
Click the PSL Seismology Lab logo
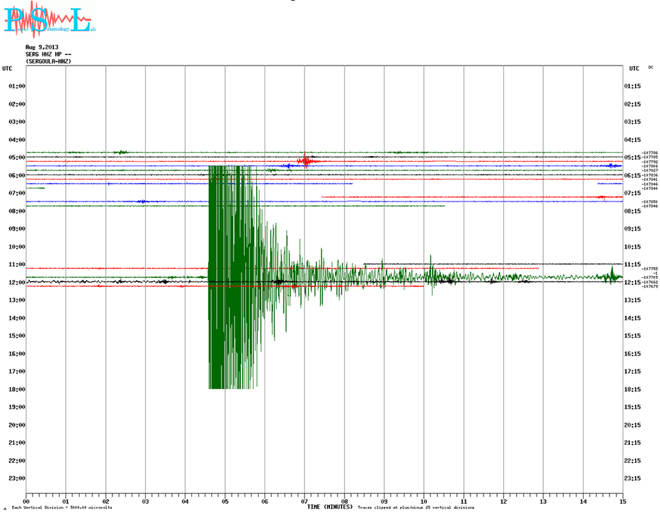tap(49, 19)
